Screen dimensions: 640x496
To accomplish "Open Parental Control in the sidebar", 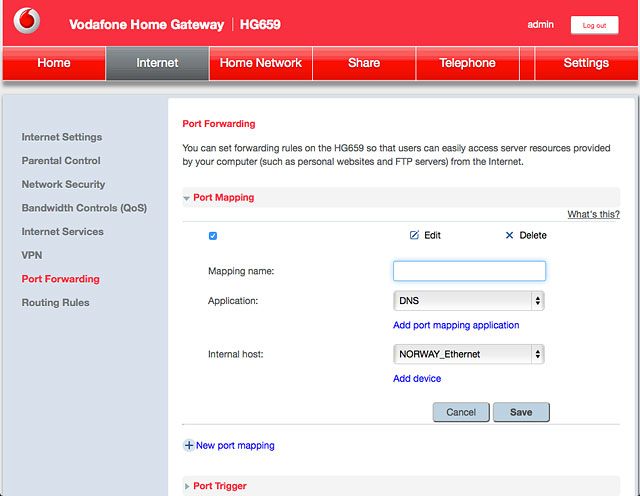I will (x=61, y=161).
